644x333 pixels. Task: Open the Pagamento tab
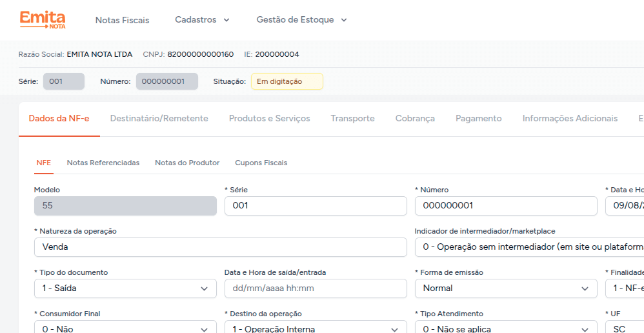point(478,119)
